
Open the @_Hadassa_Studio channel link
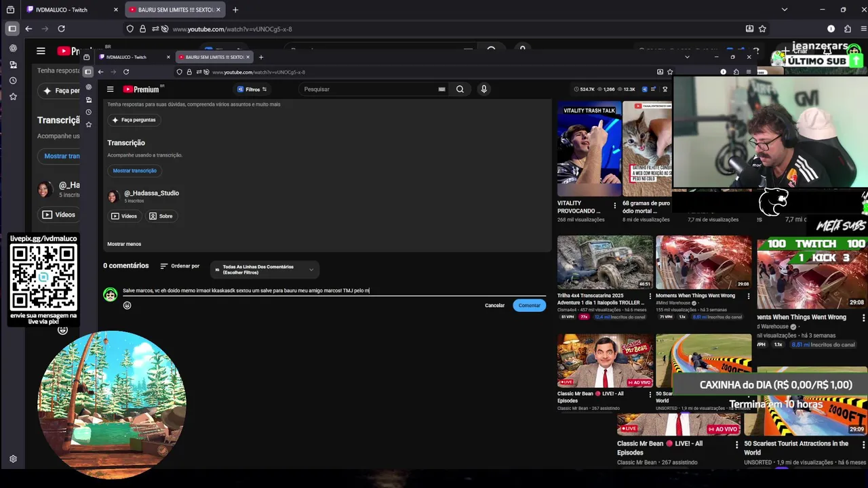click(152, 193)
